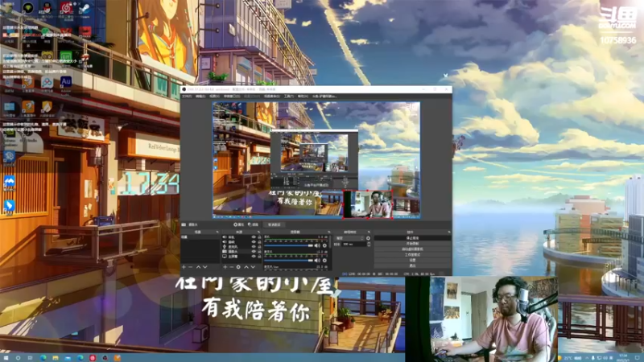Click the Audio Mixer vertical scrollbar

[330, 242]
